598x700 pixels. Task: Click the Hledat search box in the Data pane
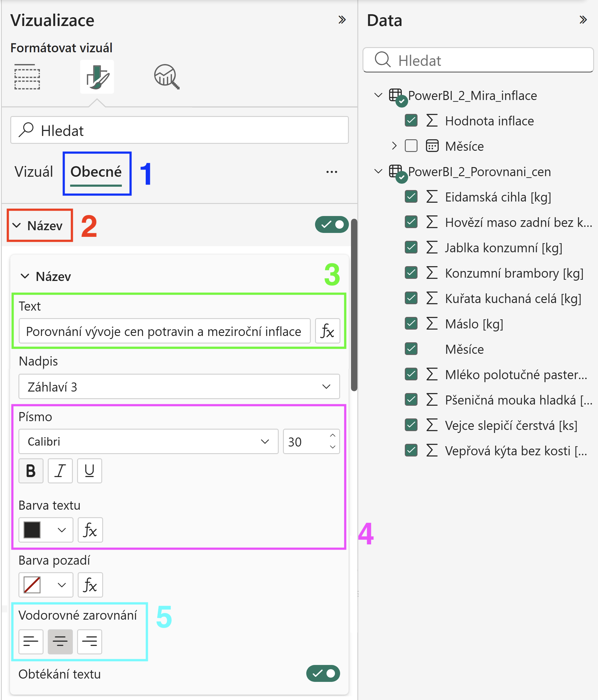pyautogui.click(x=478, y=60)
